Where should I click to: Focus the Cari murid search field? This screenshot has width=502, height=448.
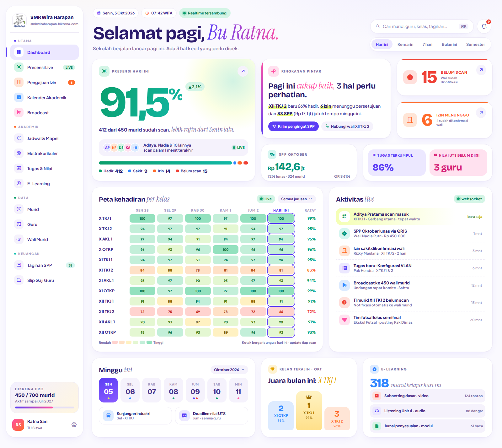click(422, 26)
